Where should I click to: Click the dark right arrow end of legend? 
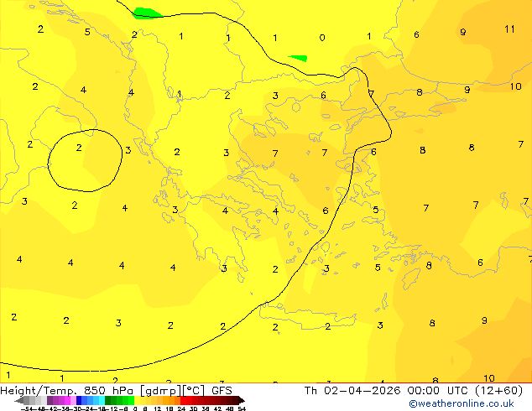242,400
